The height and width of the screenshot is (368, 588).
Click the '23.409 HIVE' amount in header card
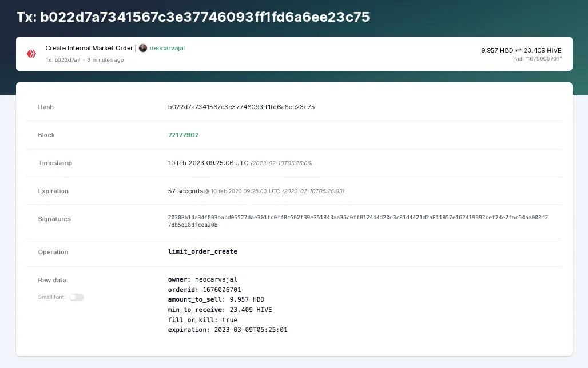[x=542, y=50]
